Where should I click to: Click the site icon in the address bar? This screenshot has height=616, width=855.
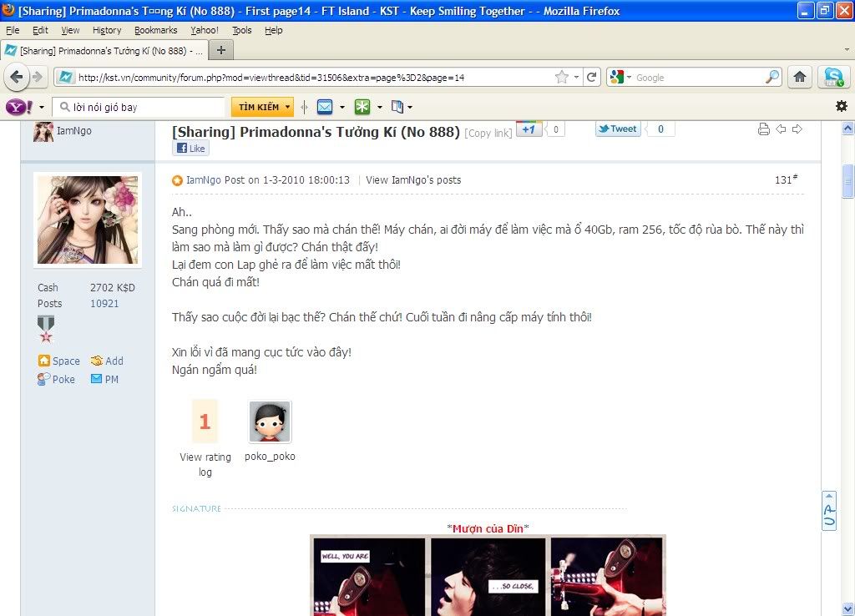pyautogui.click(x=65, y=78)
